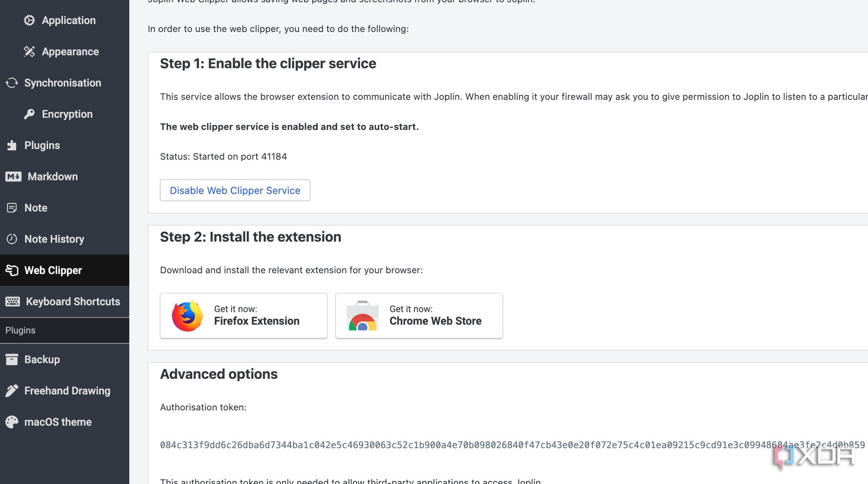Get the Firefox Extension
868x484 pixels.
click(244, 316)
